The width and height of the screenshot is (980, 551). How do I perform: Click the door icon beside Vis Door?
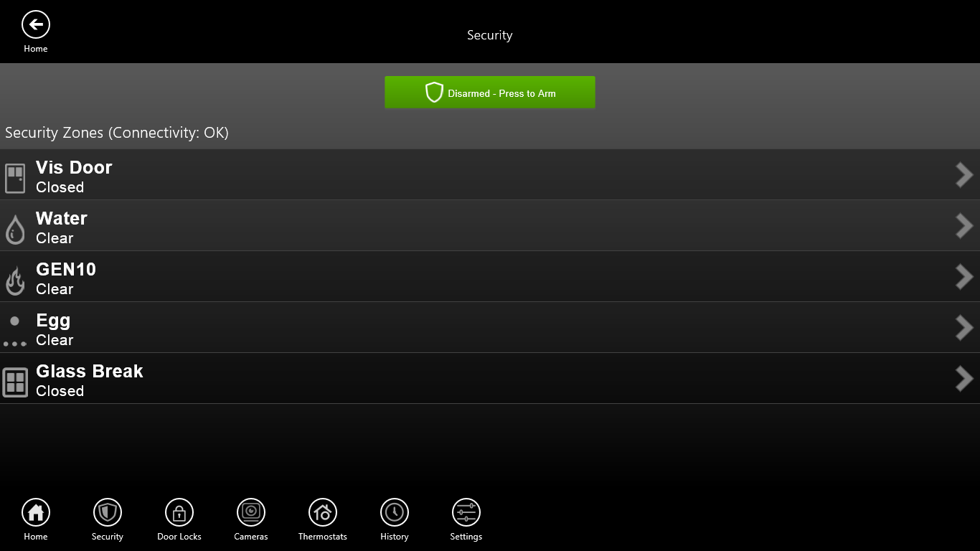[x=14, y=175]
